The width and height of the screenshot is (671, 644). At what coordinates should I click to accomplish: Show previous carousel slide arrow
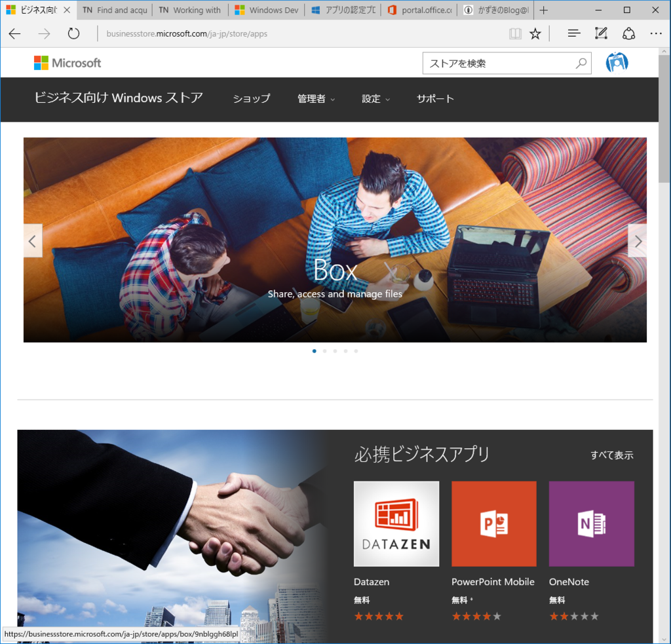coord(33,241)
